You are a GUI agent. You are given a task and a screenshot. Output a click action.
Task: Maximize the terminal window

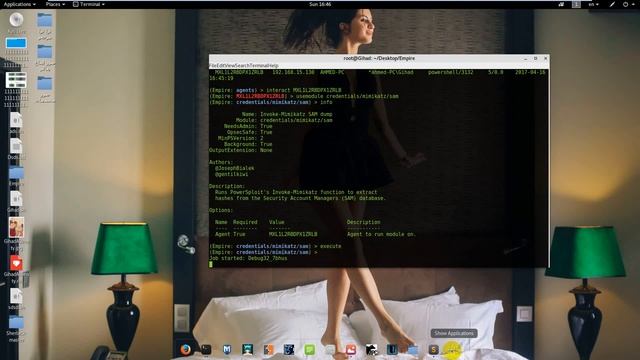tap(536, 58)
